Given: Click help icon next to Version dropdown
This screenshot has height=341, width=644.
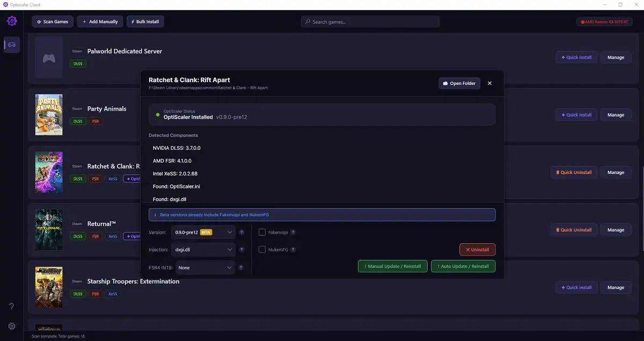Looking at the screenshot, I should click(x=241, y=233).
